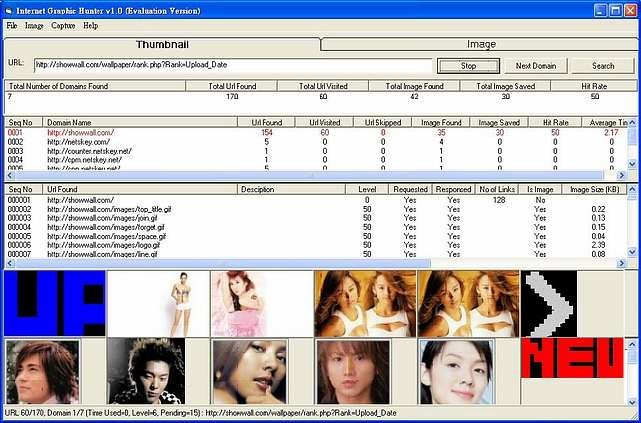Focus the URL input field
The width and height of the screenshot is (641, 423).
[x=233, y=65]
